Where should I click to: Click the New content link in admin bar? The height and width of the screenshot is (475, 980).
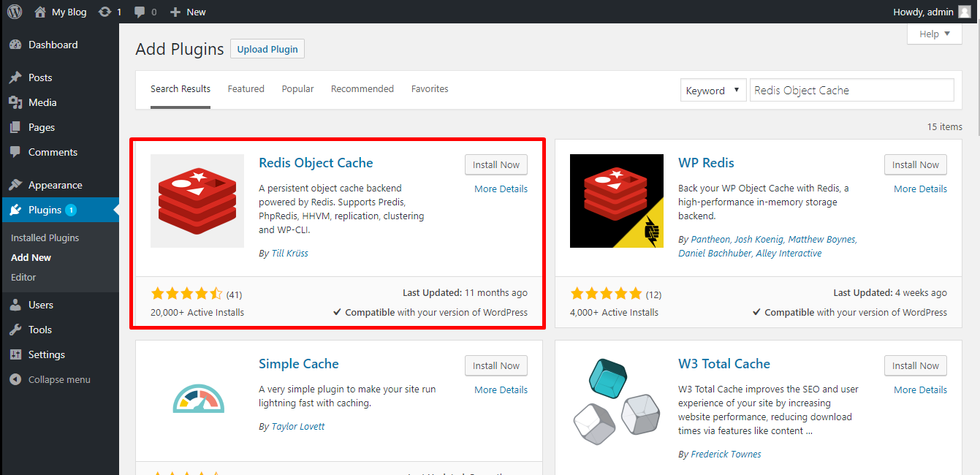(x=196, y=12)
